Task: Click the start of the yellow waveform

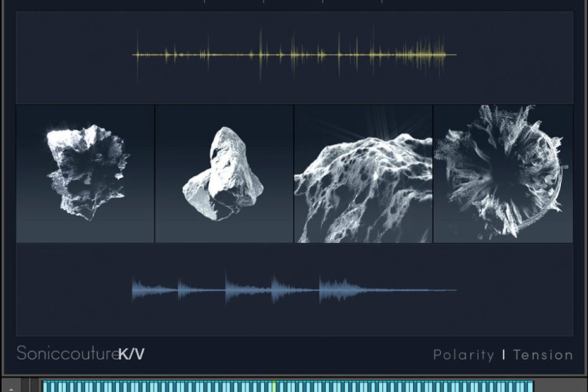Action: 135,55
